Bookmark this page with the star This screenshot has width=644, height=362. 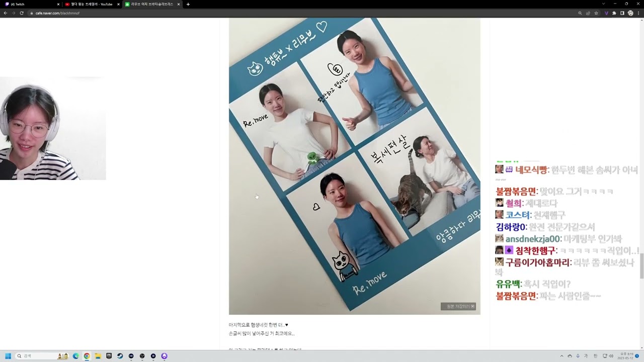pos(596,13)
